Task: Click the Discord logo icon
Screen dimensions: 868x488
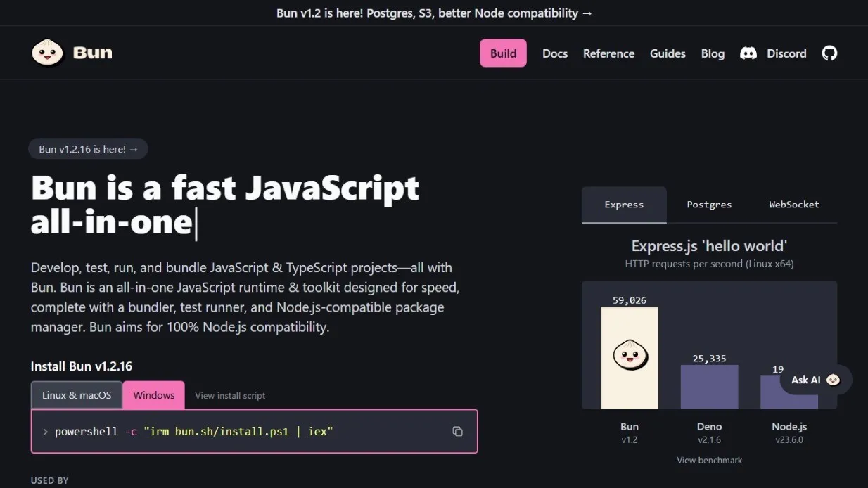Action: coord(748,53)
